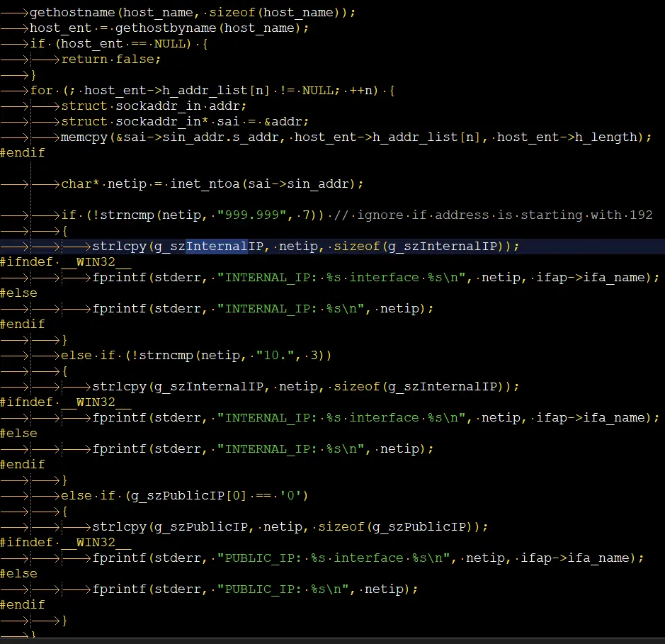Click 'g_szPublicIP[0]' in the else-if condition
The image size is (665, 644).
186,495
